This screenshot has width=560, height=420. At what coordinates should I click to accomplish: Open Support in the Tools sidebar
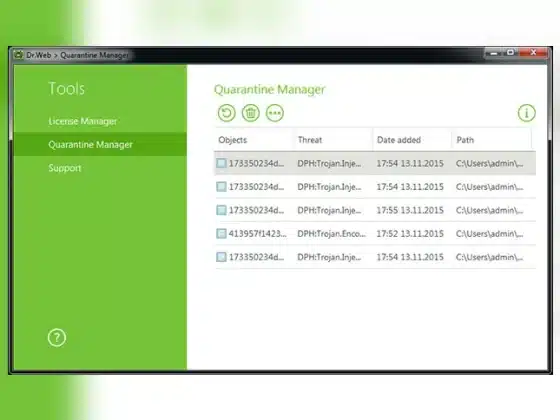tap(65, 168)
